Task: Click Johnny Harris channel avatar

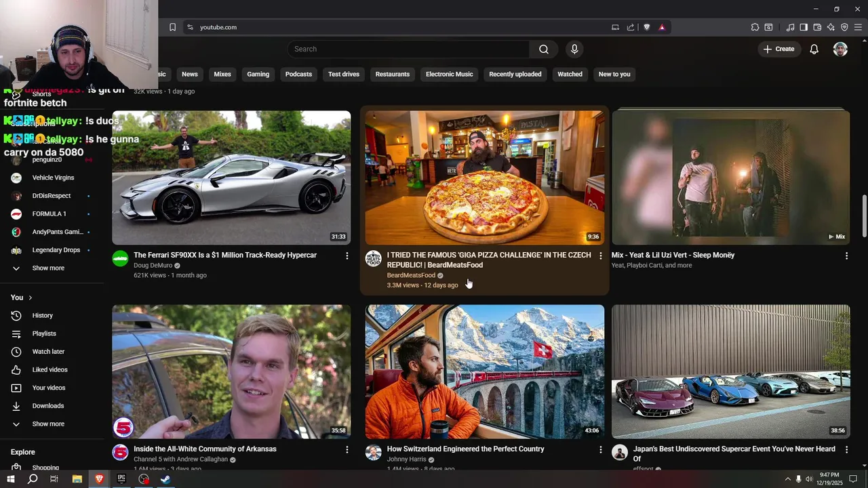Action: [x=374, y=452]
